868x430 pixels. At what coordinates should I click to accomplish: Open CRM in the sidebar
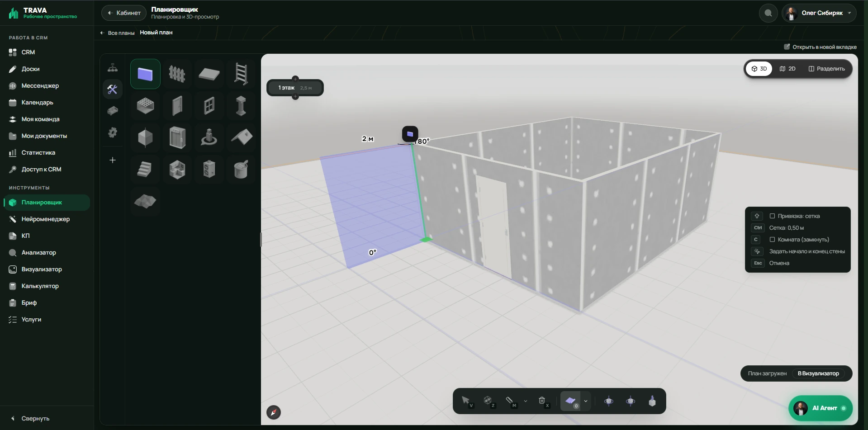point(47,52)
